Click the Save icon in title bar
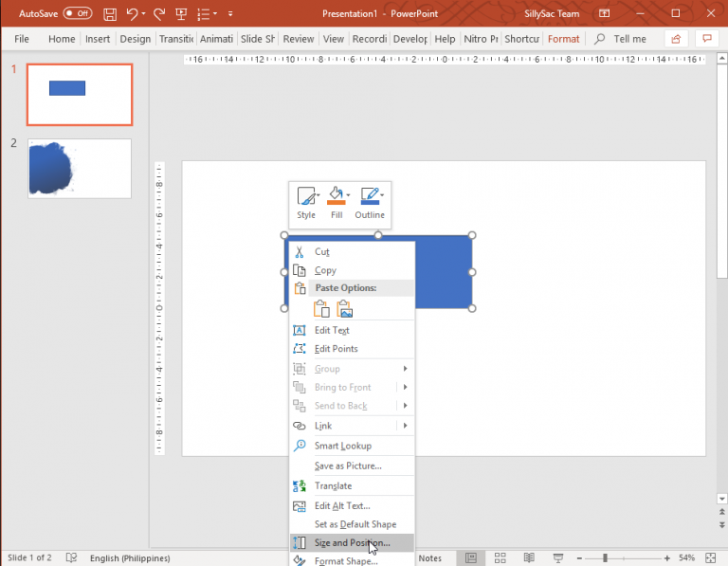 110,14
